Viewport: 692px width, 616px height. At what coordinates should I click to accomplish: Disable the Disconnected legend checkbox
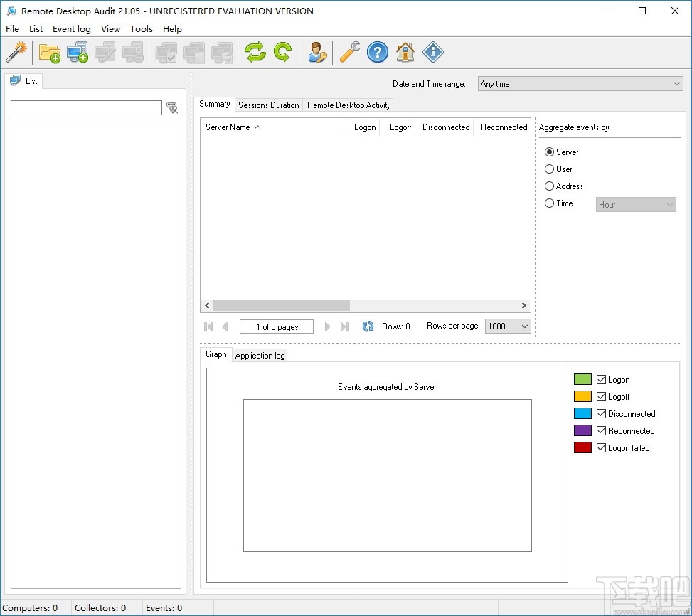tap(601, 413)
